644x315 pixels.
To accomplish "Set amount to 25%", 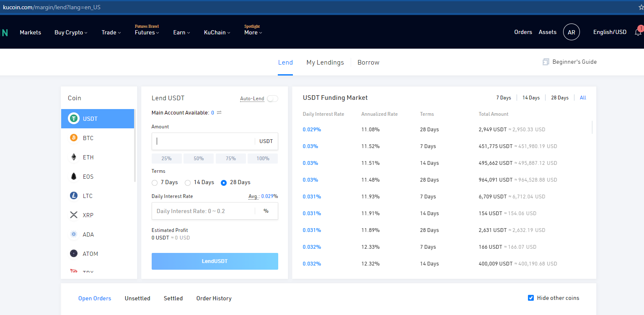I will click(x=167, y=159).
